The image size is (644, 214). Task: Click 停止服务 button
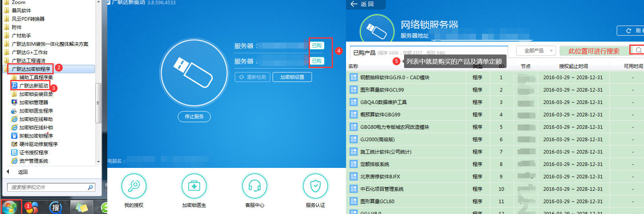pyautogui.click(x=194, y=117)
